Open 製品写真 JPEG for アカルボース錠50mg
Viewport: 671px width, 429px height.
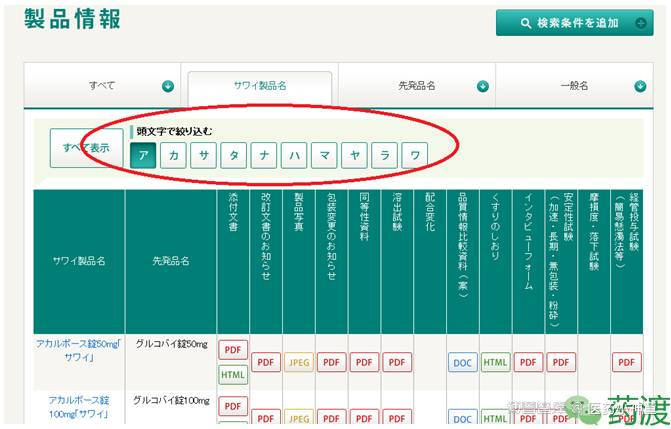pos(299,362)
